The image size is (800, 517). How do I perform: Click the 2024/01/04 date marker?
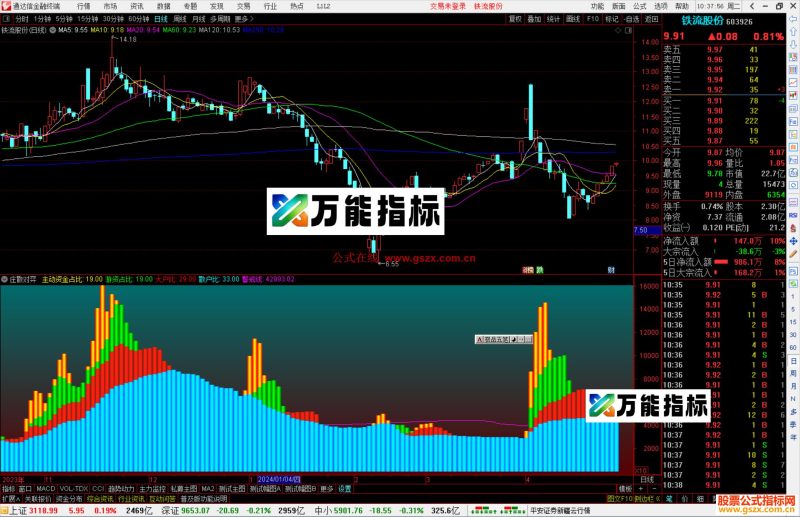[x=279, y=479]
